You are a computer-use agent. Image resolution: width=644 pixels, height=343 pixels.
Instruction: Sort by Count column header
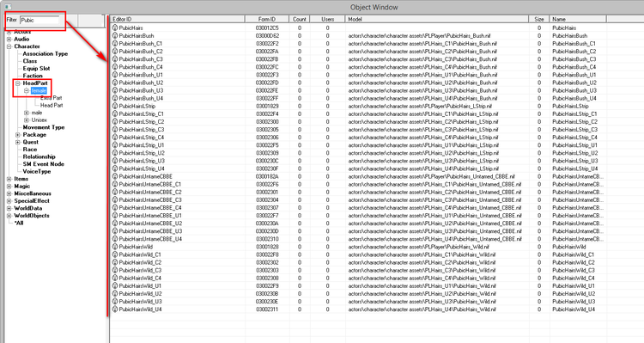300,19
